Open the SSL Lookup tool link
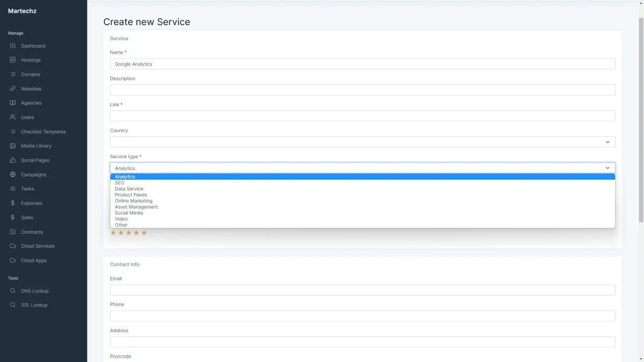Image resolution: width=644 pixels, height=362 pixels. 34,305
